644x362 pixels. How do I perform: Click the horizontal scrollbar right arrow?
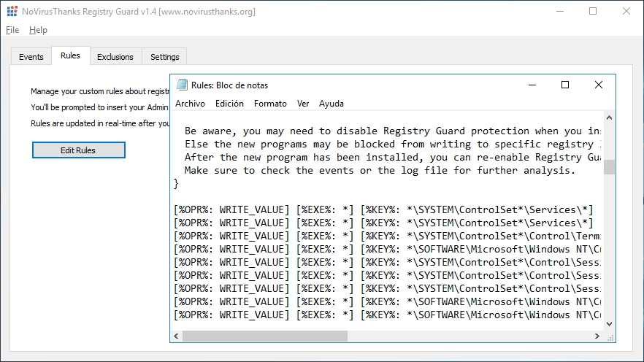pyautogui.click(x=597, y=336)
